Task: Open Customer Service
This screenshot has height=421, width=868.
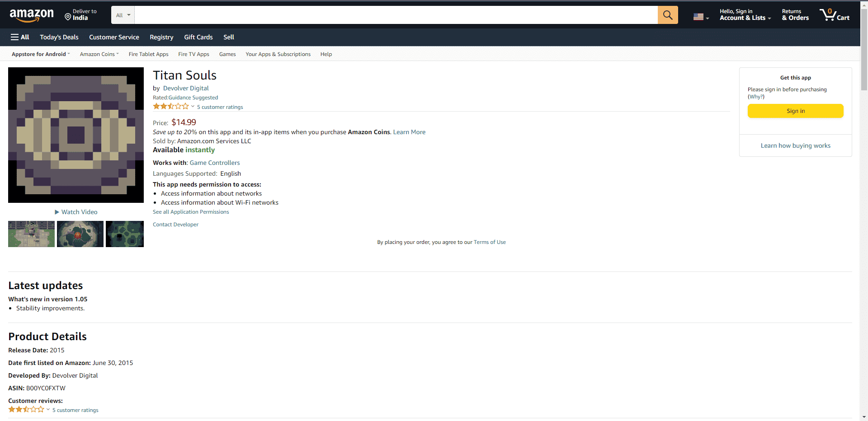Action: pyautogui.click(x=114, y=37)
